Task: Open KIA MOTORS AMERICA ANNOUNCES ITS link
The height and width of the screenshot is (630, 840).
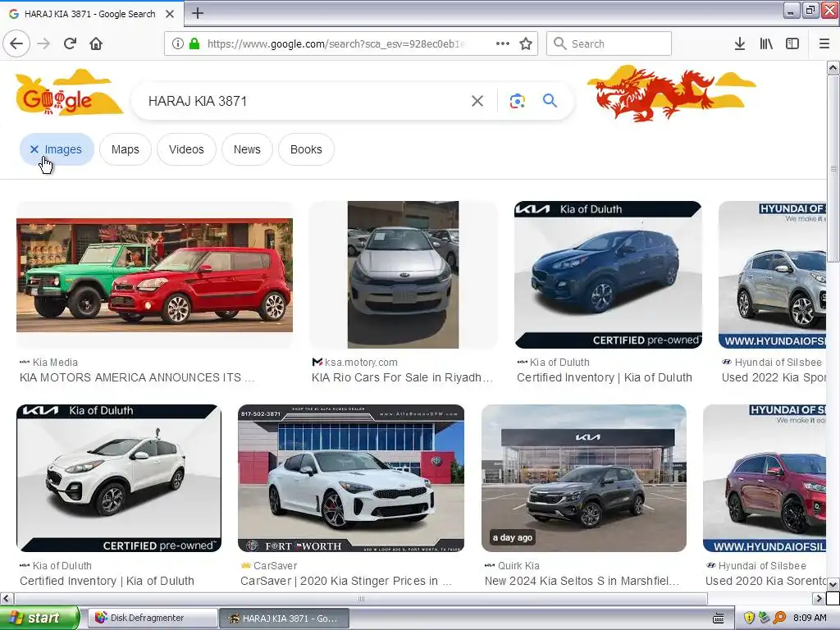Action: (137, 377)
